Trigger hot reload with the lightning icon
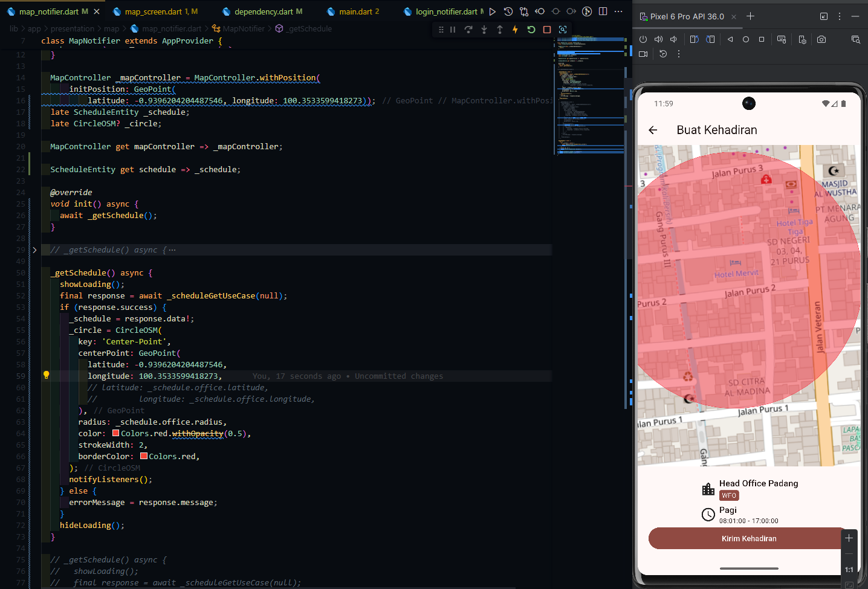 515,29
